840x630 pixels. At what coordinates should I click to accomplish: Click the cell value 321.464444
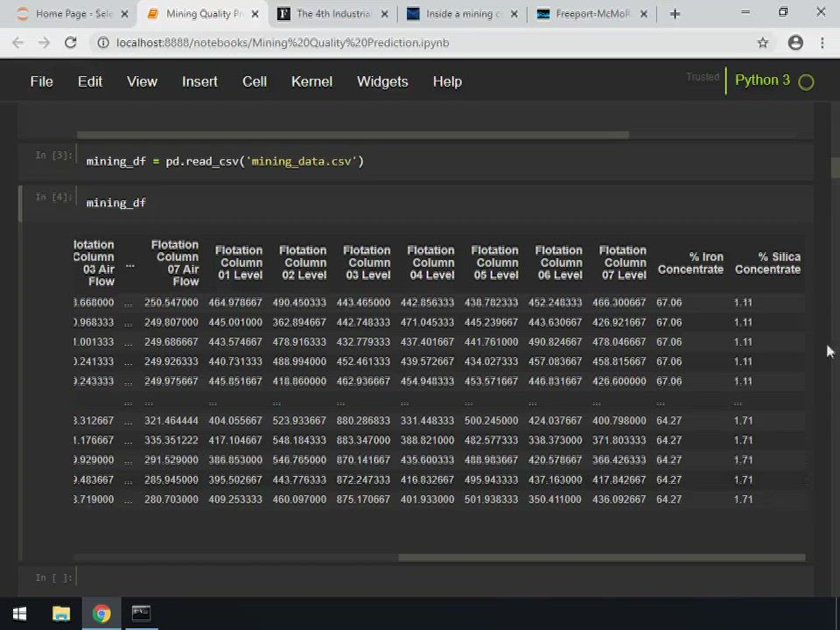[171, 421]
